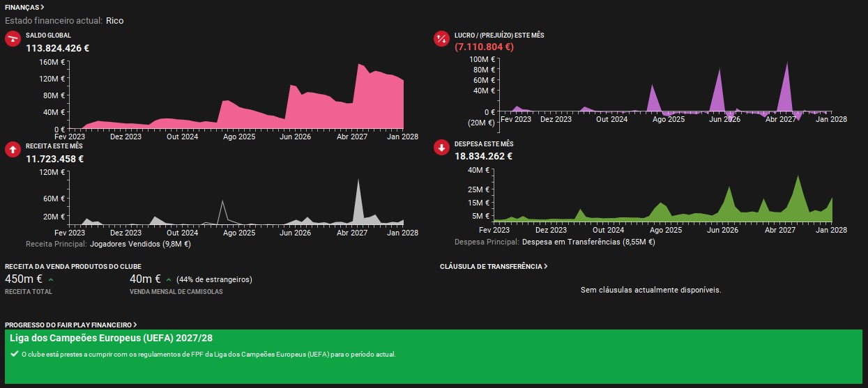868x388 pixels.
Task: Click the 40m € monthly shirt sales value
Action: point(145,279)
